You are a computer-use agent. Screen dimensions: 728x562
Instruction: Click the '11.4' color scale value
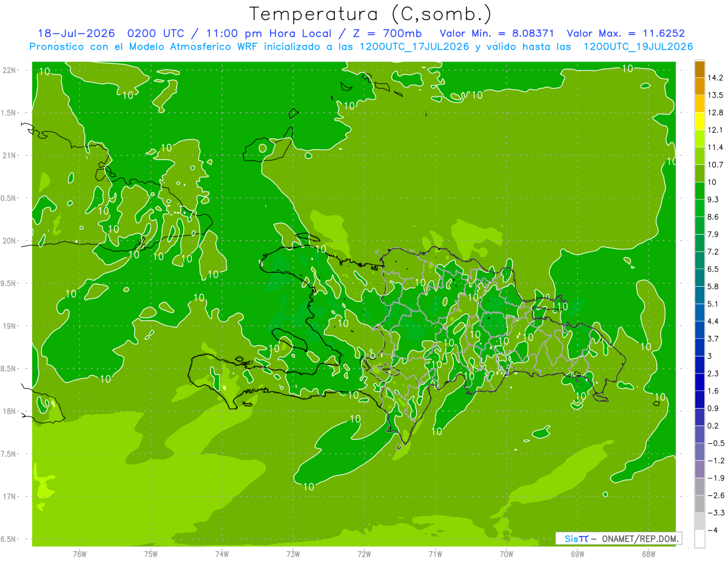(x=715, y=147)
